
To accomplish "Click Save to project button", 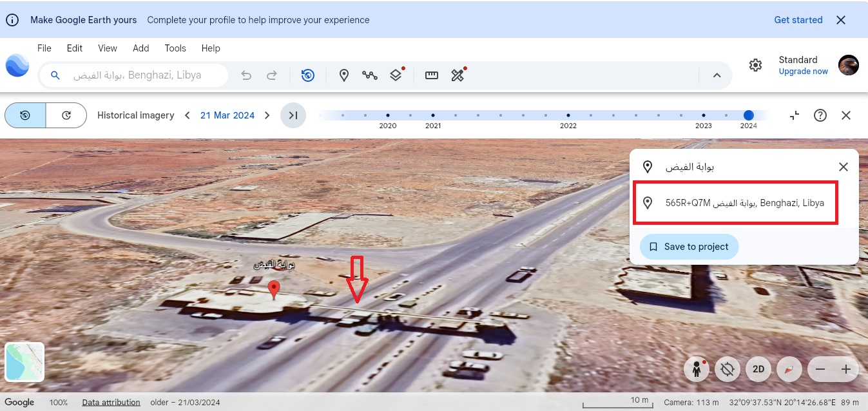I will 689,247.
